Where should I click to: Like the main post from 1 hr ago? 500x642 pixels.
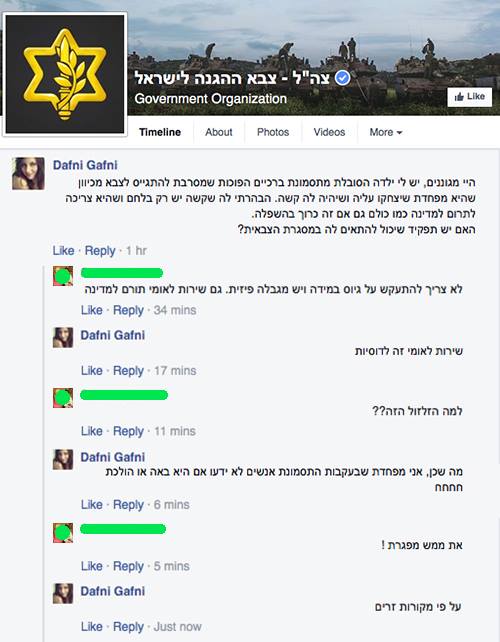pos(63,251)
